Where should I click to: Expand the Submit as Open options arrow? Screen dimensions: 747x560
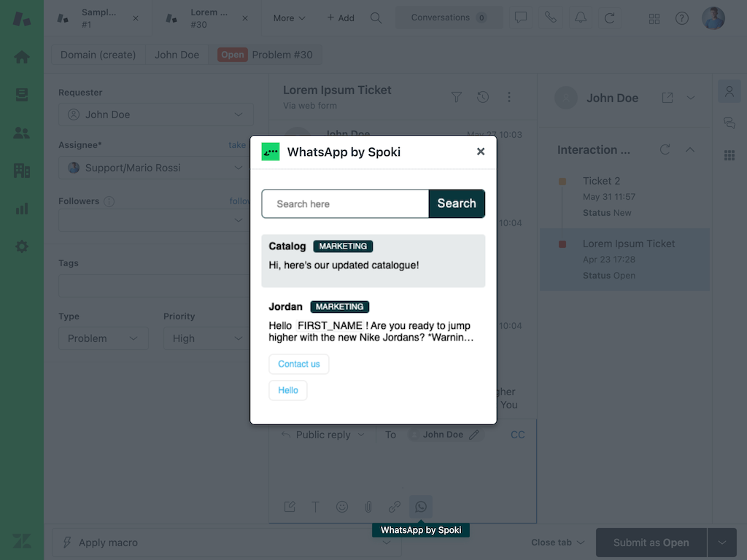coord(722,542)
